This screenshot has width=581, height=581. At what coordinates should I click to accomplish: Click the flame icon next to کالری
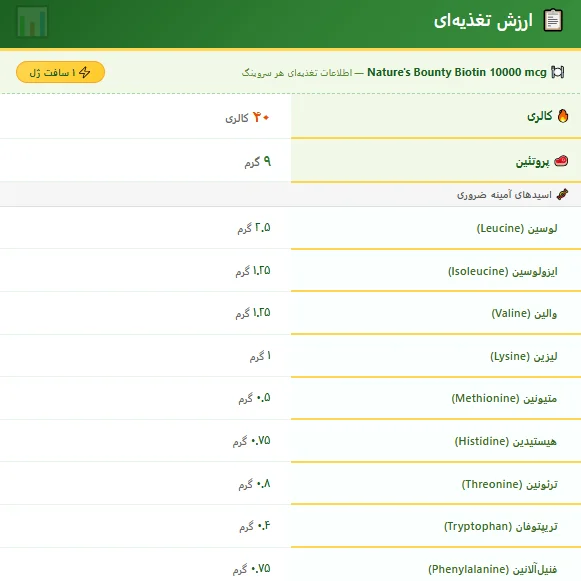pos(562,116)
